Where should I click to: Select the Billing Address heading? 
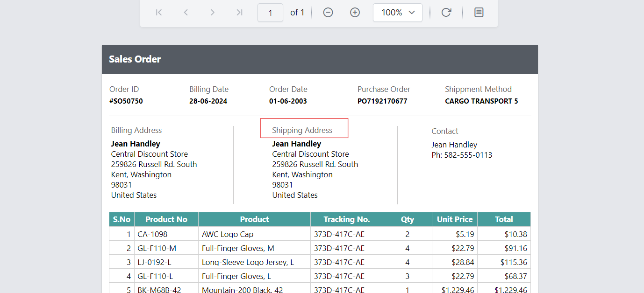coord(136,130)
